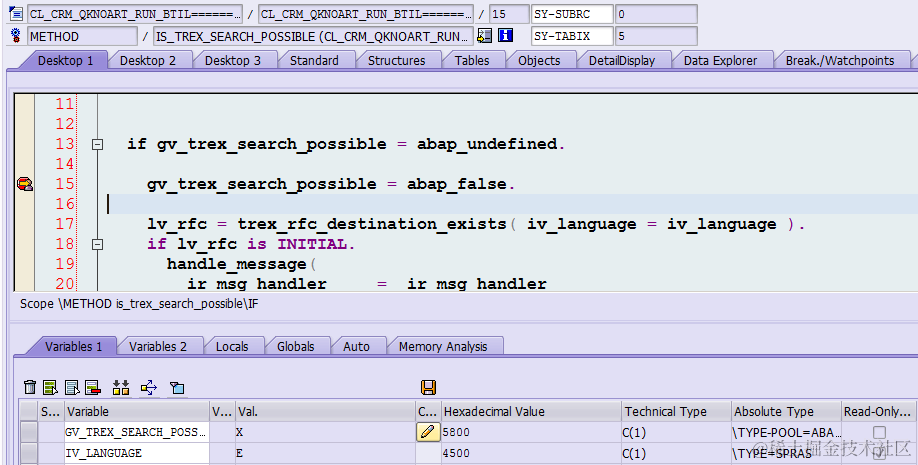918x465 pixels.
Task: Select the Globals tab
Action: [296, 346]
